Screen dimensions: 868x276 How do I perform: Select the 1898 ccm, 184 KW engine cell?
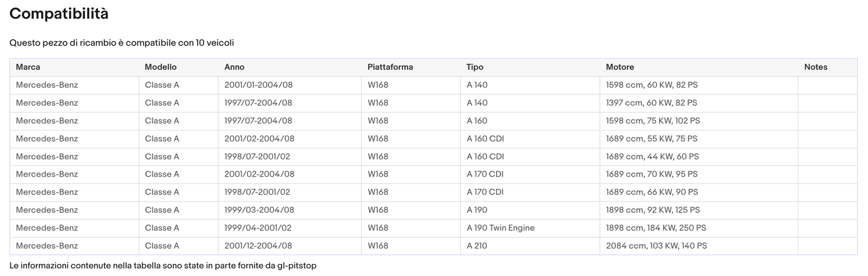point(656,228)
